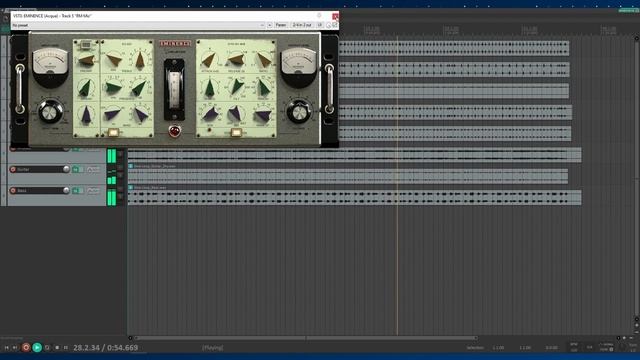Open the '2/4 in 2 out' routing button
640x360 pixels.
pos(302,25)
